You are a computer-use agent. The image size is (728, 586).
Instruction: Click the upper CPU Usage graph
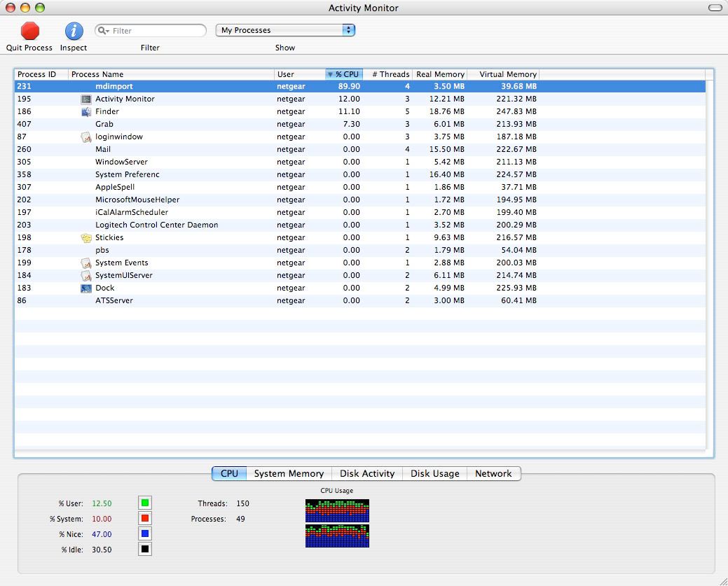(337, 510)
